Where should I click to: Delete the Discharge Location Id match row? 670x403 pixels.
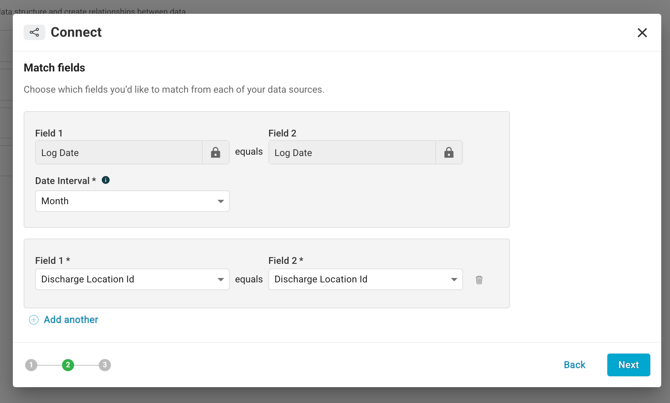(479, 280)
